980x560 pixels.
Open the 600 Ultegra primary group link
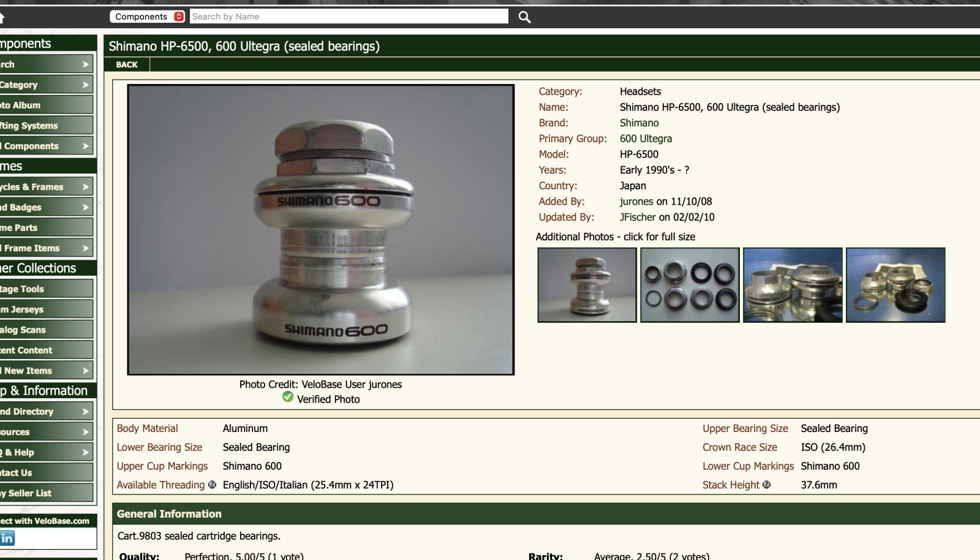click(646, 138)
